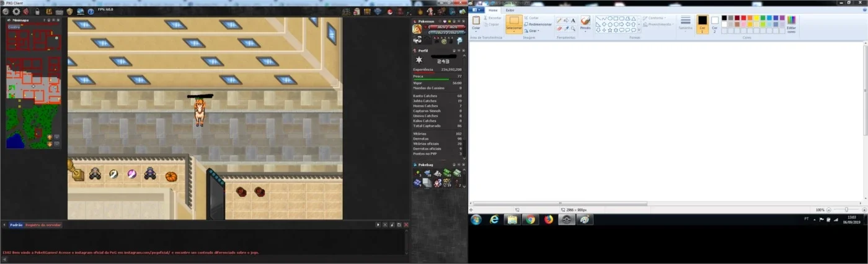
Task: Select the Pencil tool in Paint
Action: tap(559, 20)
